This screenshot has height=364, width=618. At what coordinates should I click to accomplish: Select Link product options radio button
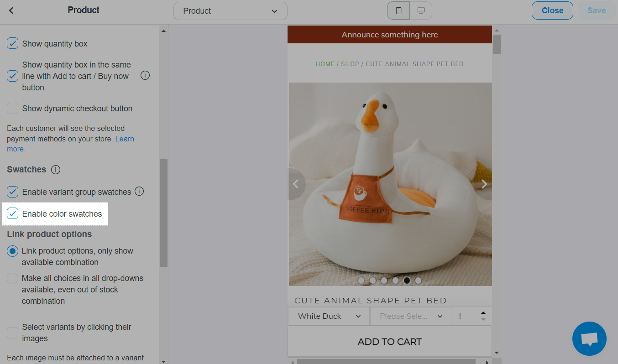13,251
